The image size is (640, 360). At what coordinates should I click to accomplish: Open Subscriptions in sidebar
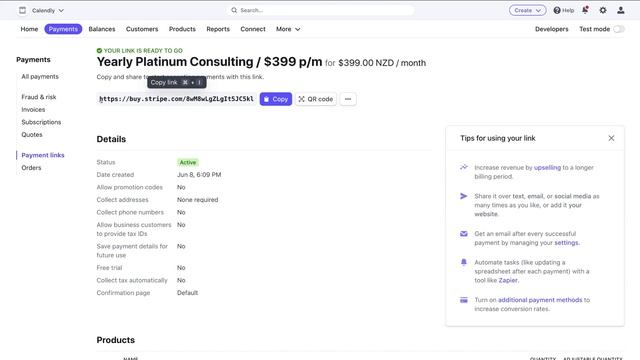[x=41, y=122]
